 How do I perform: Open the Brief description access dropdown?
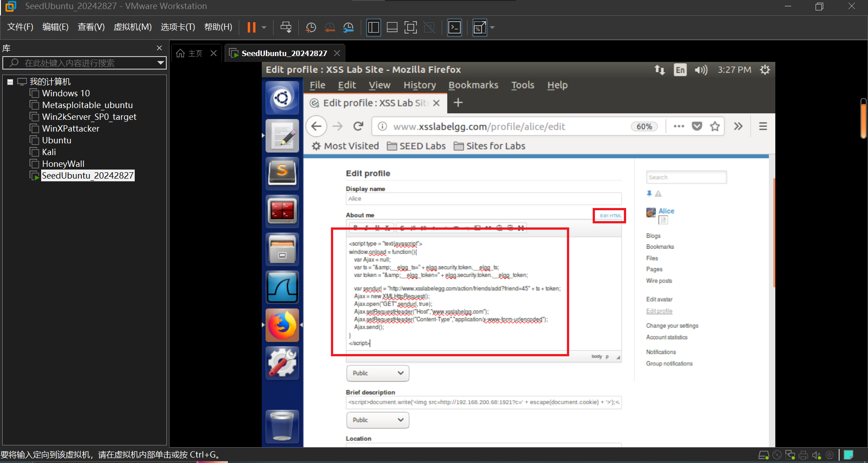(x=377, y=420)
